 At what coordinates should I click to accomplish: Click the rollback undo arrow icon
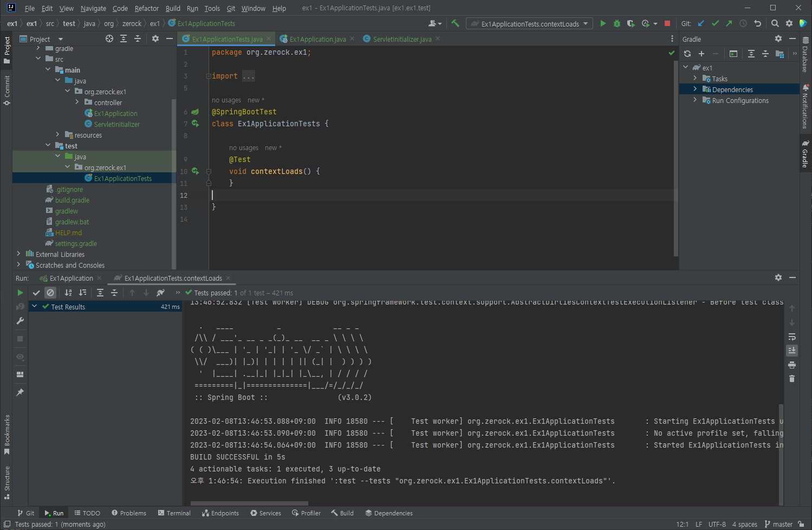[757, 23]
